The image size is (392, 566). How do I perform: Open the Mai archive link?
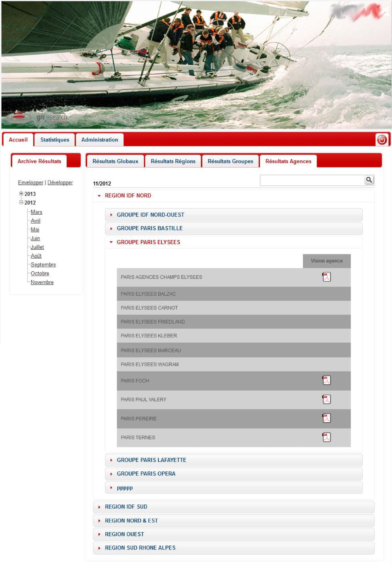click(x=35, y=230)
